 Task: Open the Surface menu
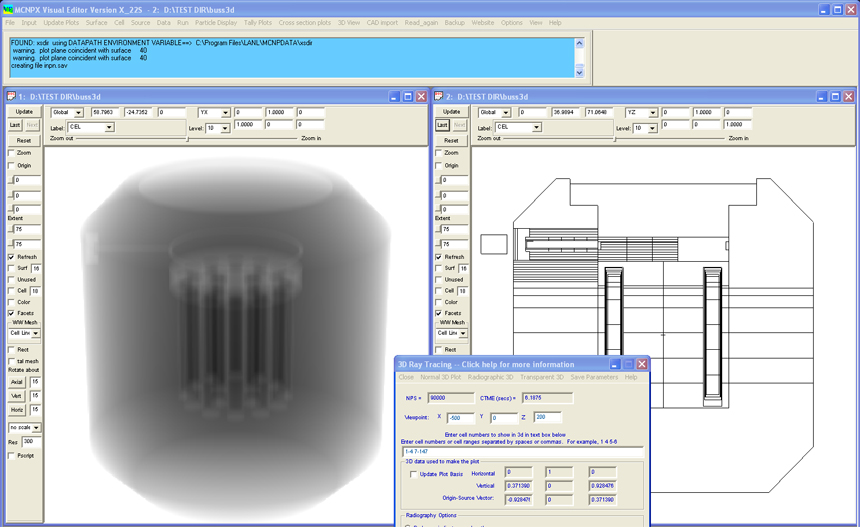(97, 22)
